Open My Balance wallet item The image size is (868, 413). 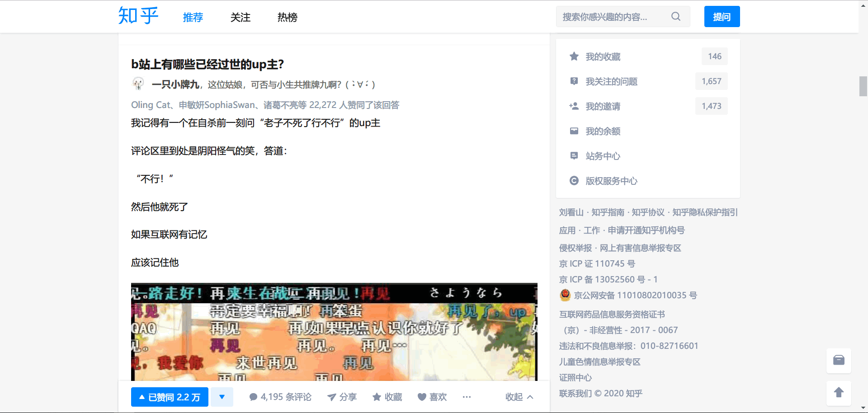click(x=603, y=131)
